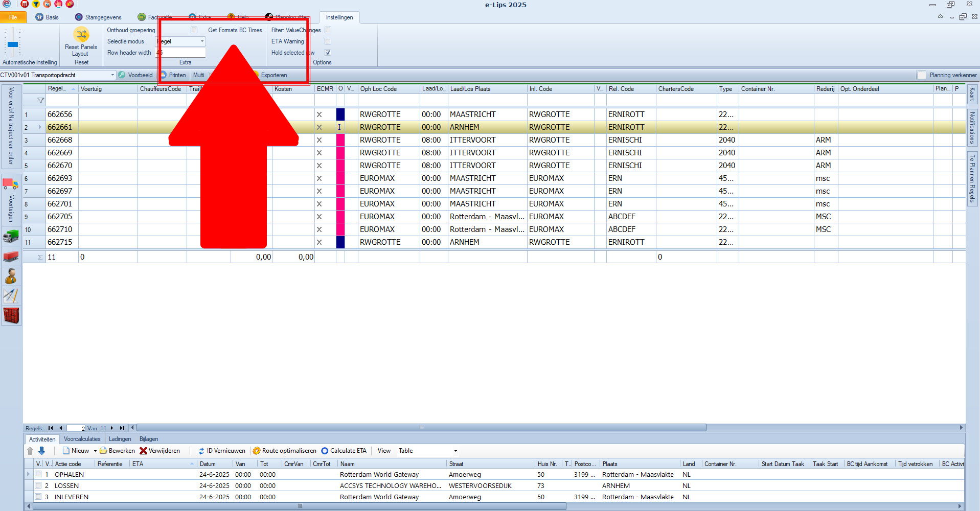Enable ETA Warning checkbox
This screenshot has width=980, height=511.
328,41
